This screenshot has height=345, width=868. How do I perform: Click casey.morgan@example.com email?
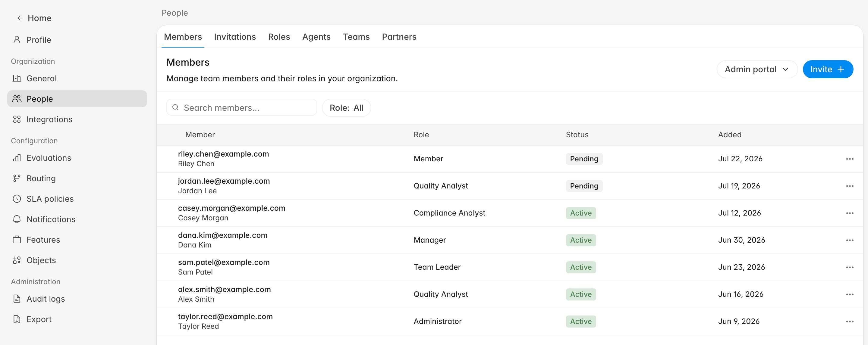(231, 208)
